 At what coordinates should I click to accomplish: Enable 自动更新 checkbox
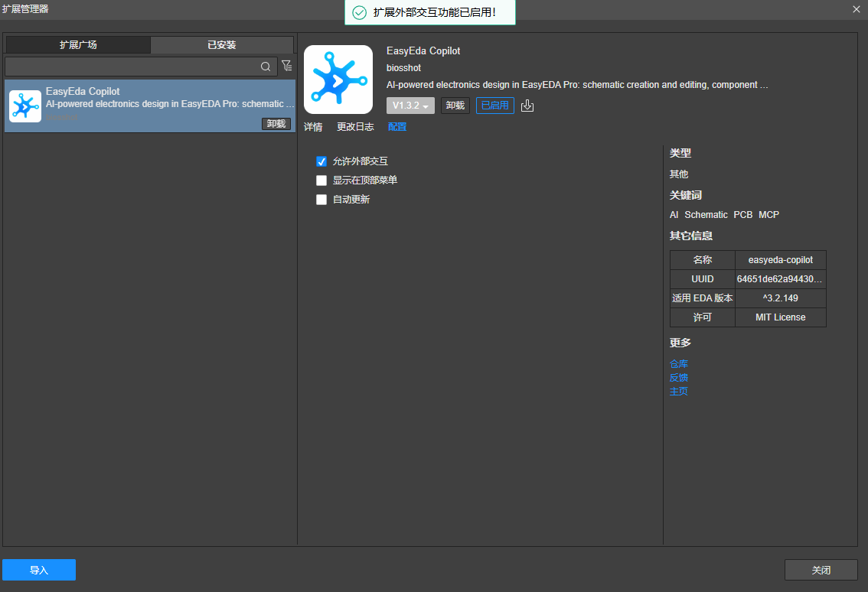click(321, 200)
